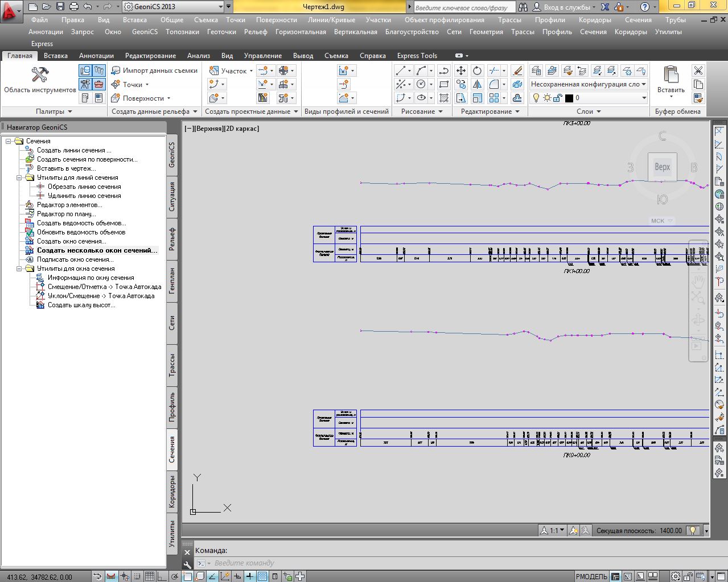Screen dimensions: 728x582
Task: Click the ViewCube Верх face
Action: [x=662, y=167]
